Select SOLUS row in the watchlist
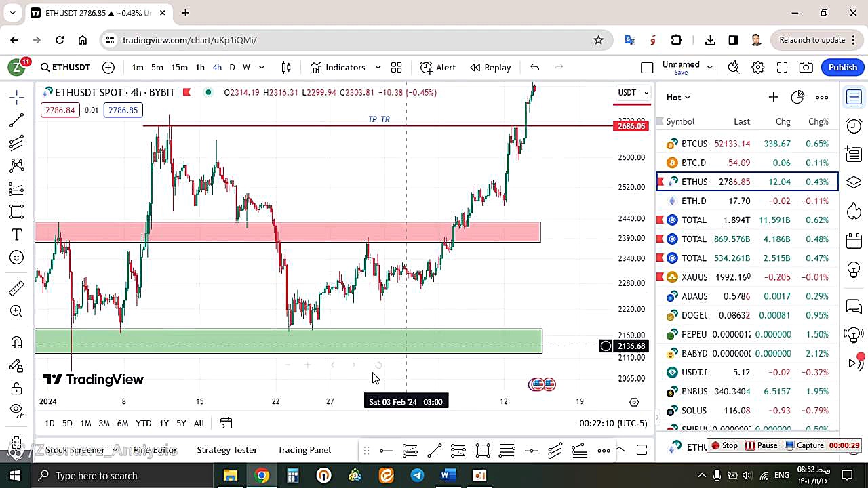 coord(747,410)
